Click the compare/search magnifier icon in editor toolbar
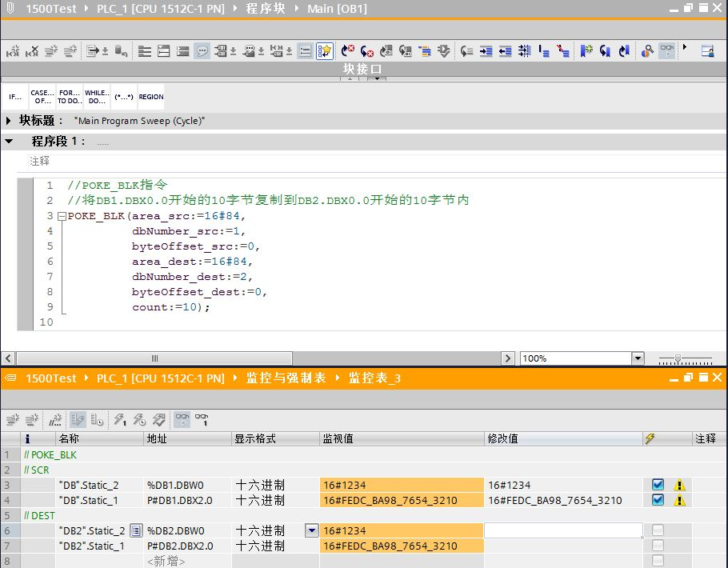 647,50
